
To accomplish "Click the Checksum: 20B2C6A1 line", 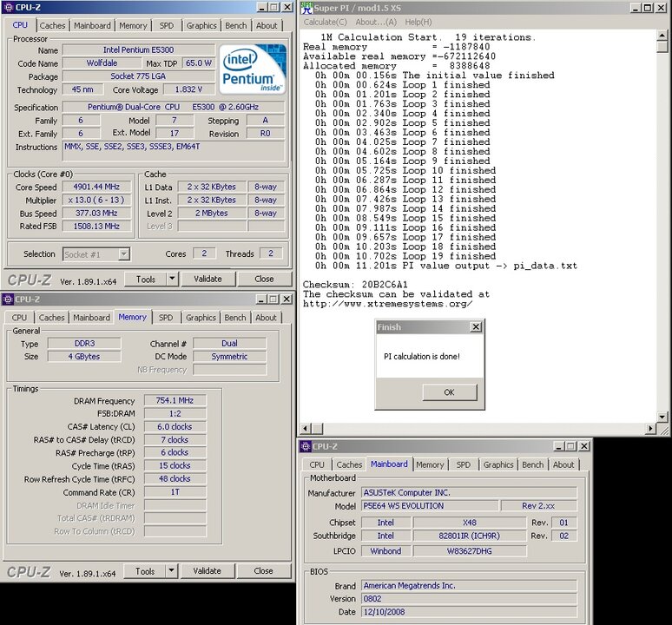I will coord(355,285).
